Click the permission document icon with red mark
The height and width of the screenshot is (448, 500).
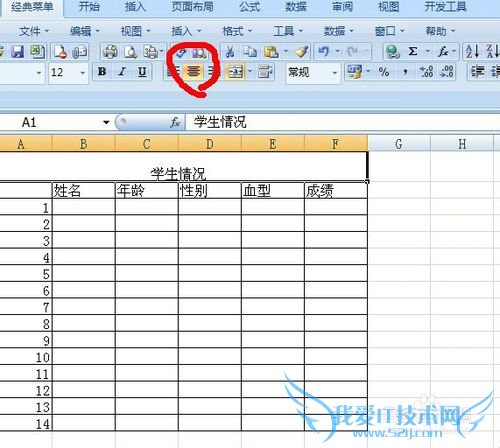(60, 52)
